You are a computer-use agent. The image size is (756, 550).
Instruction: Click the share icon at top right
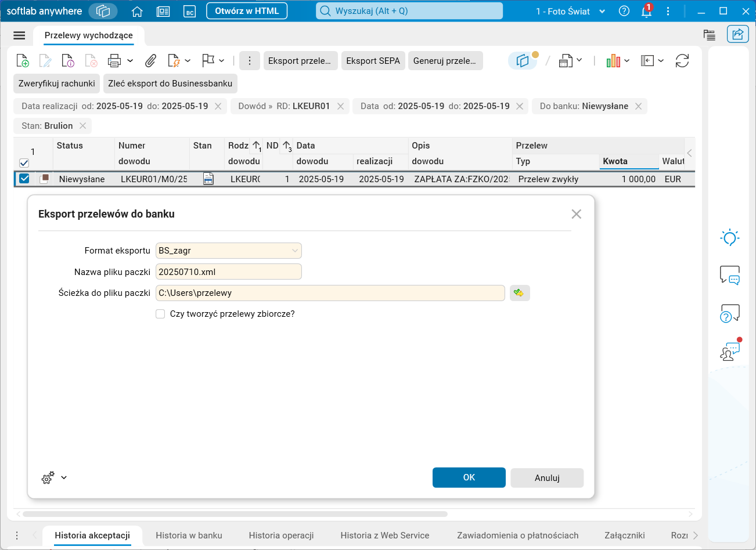[x=737, y=34]
